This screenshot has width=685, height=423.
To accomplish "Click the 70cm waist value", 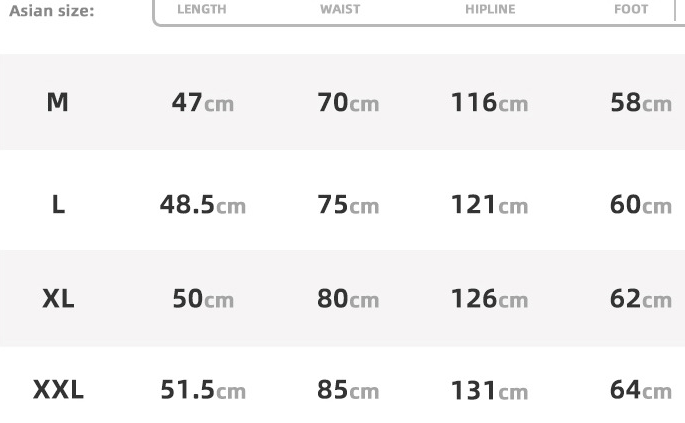I will [348, 102].
